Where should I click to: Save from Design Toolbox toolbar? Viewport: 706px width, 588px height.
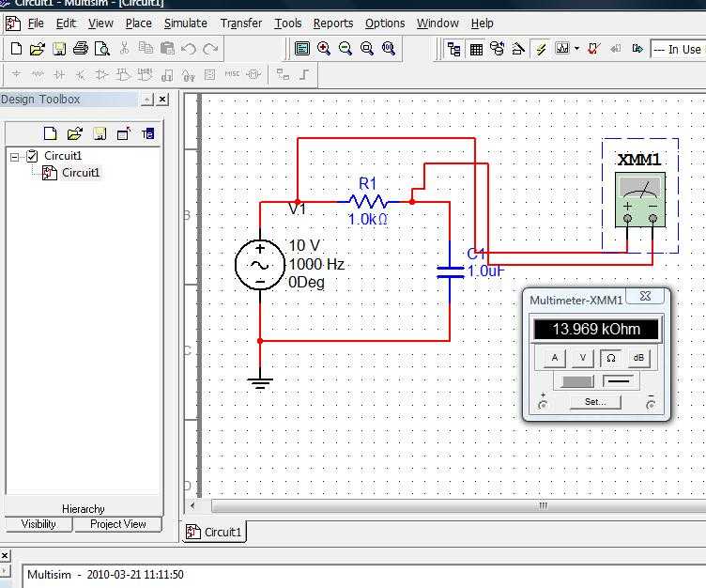tap(100, 133)
